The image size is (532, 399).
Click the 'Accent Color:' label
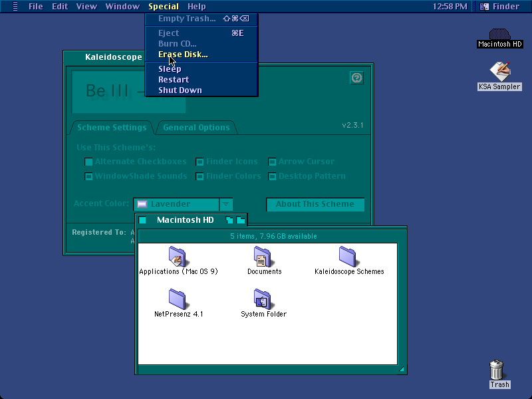pos(101,203)
